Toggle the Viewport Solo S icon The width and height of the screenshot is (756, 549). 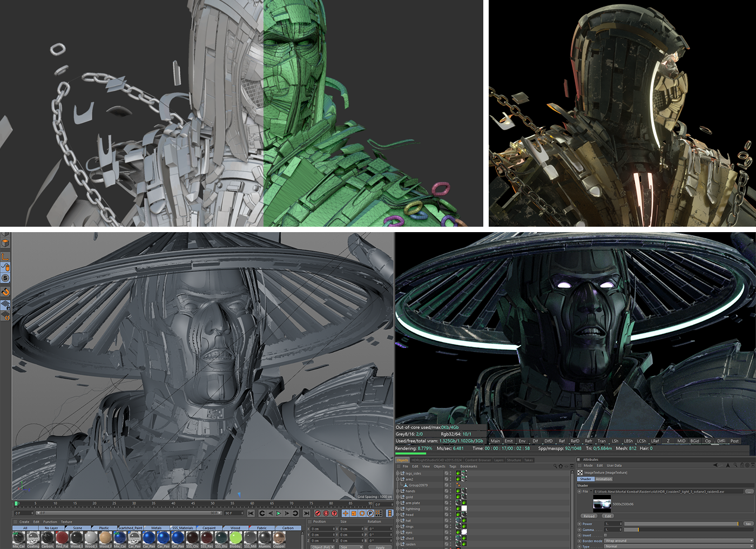(5, 278)
